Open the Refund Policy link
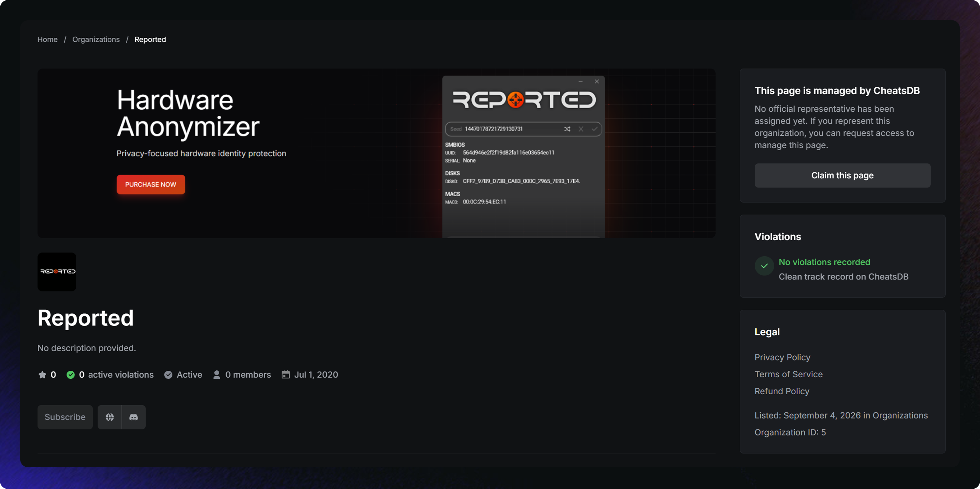 [782, 391]
